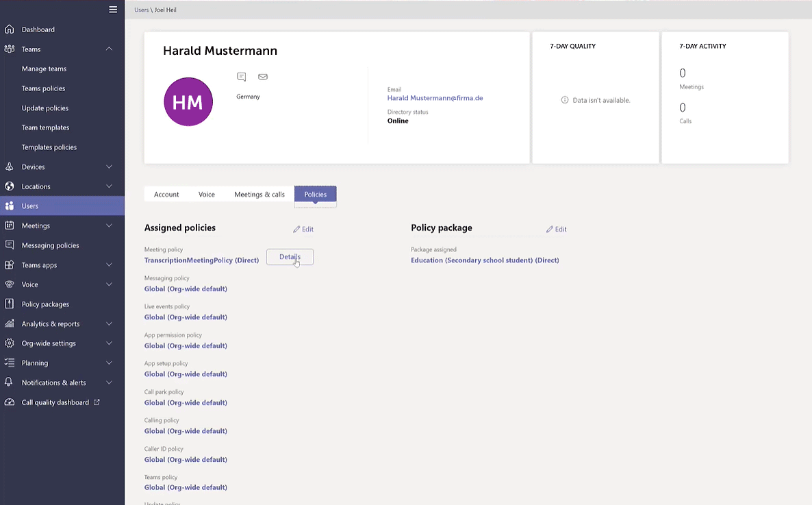Click the Notifications & alerts bell icon
Viewport: 812px width, 505px height.
tap(10, 382)
